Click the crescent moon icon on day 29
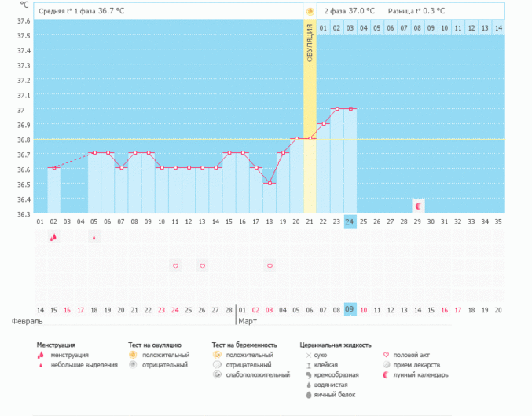The image size is (532, 416). pos(418,206)
